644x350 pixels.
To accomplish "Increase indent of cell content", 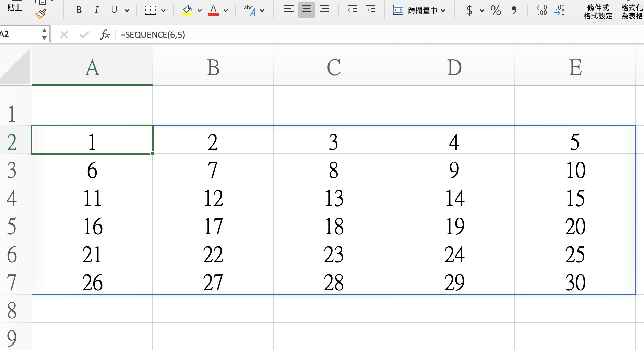I will tap(370, 10).
